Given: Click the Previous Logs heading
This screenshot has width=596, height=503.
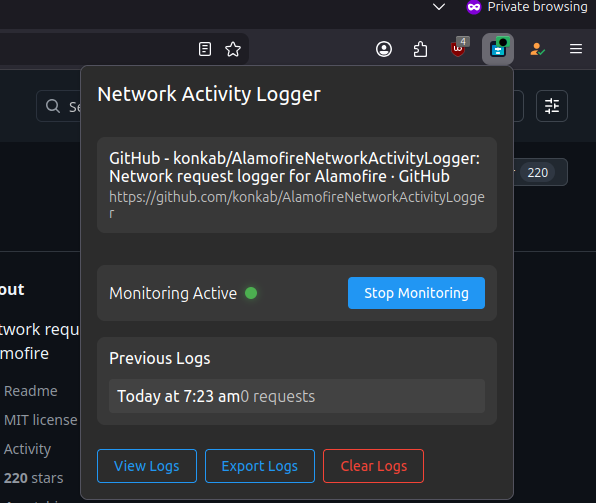Looking at the screenshot, I should [160, 359].
